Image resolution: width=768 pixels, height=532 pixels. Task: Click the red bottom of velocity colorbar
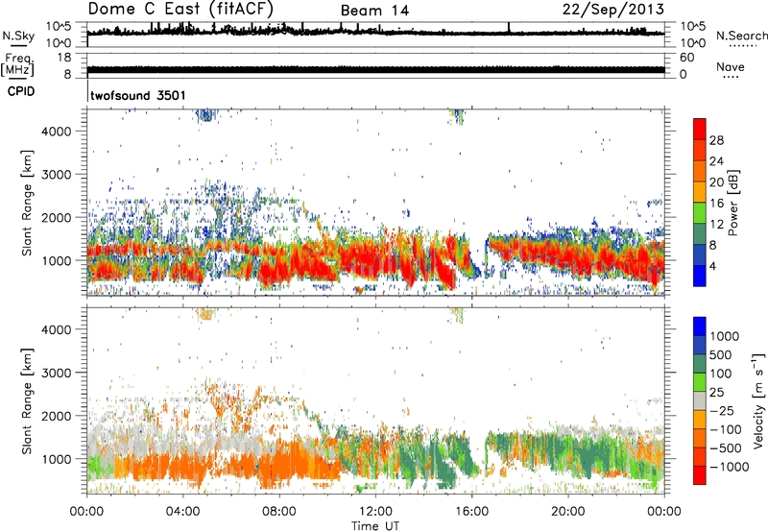(x=700, y=475)
